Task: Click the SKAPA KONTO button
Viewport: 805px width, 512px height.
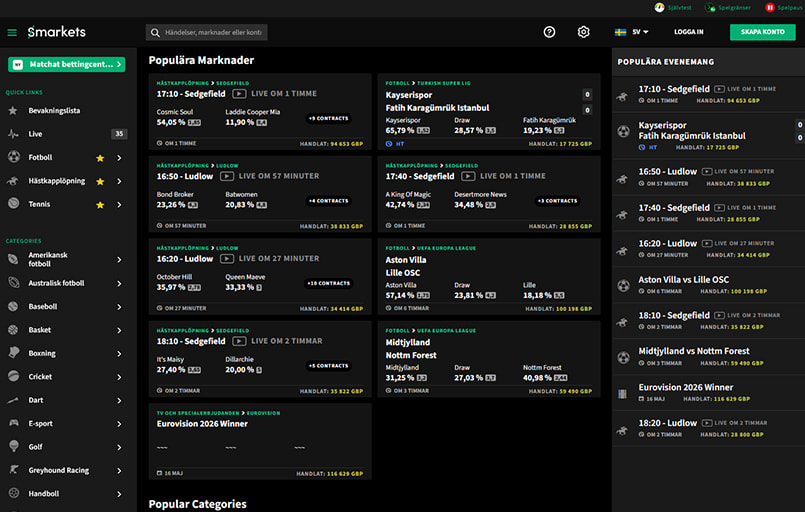Action: click(762, 32)
